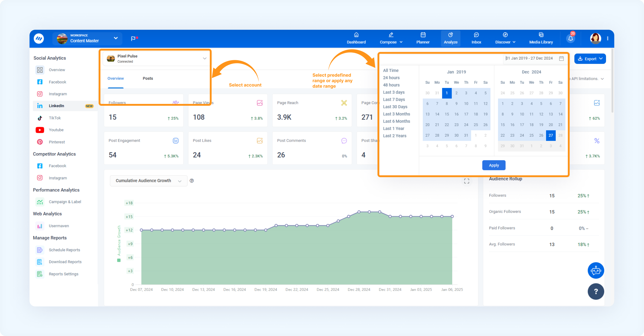The image size is (644, 336).
Task: Pick December 27 in the calendar
Action: pyautogui.click(x=550, y=135)
